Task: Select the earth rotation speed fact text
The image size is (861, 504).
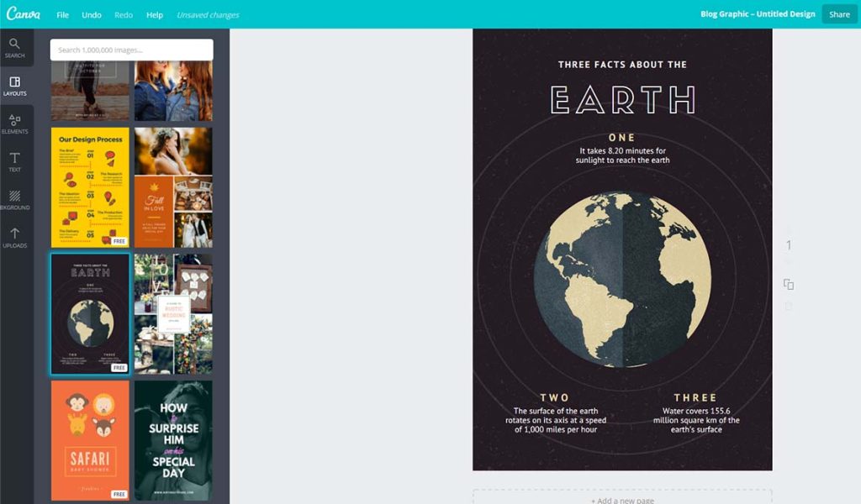Action: [x=556, y=420]
